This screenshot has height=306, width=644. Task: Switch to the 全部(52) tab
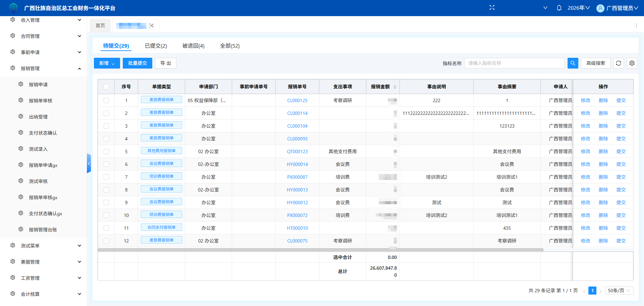pyautogui.click(x=230, y=46)
